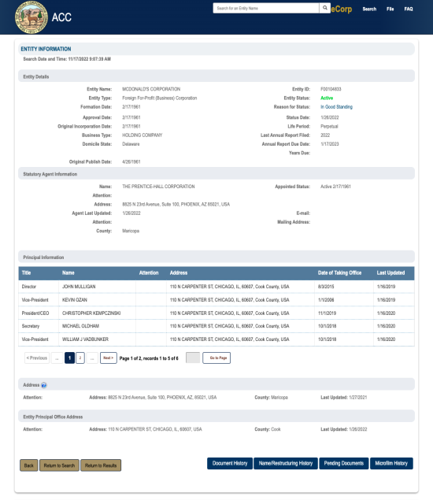Click Return to Results button
Screen dimensions: 433x504
pyautogui.click(x=101, y=465)
